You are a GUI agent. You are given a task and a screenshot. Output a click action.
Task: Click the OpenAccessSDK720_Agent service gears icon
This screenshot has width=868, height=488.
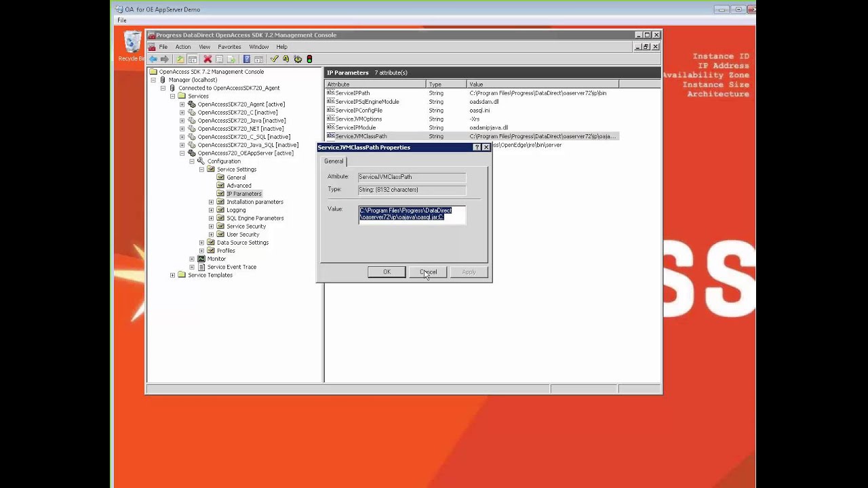(192, 104)
